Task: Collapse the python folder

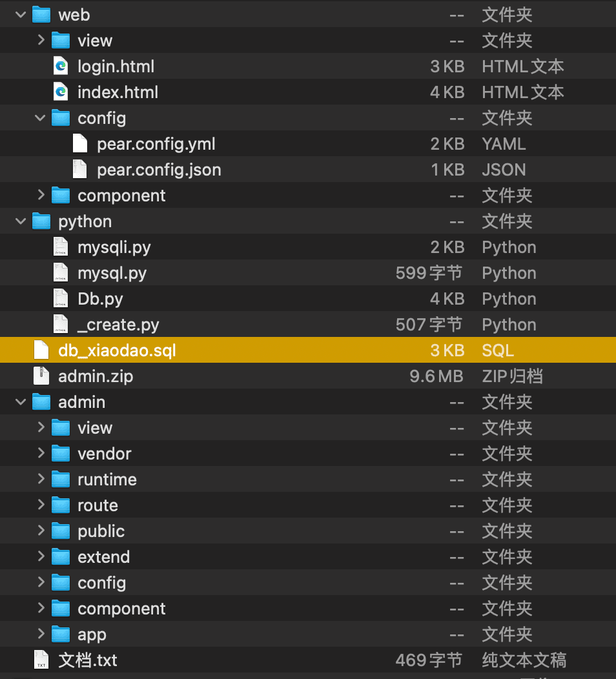Action: pyautogui.click(x=21, y=221)
